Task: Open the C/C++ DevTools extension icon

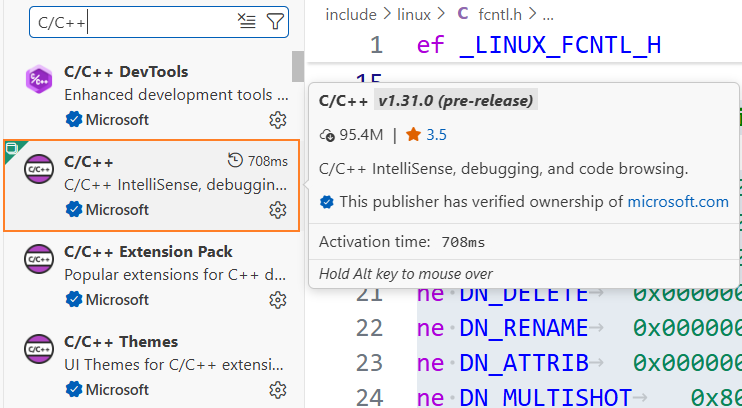Action: pyautogui.click(x=39, y=80)
